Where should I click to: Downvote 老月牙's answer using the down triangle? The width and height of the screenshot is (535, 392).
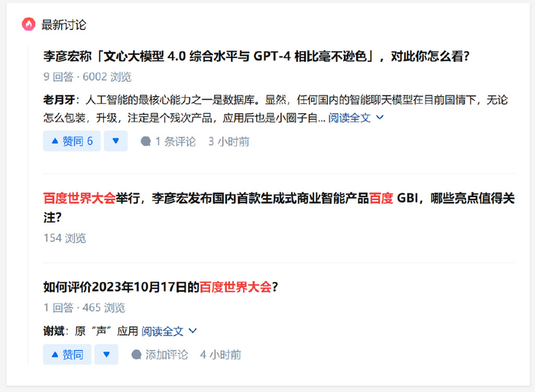pyautogui.click(x=115, y=141)
